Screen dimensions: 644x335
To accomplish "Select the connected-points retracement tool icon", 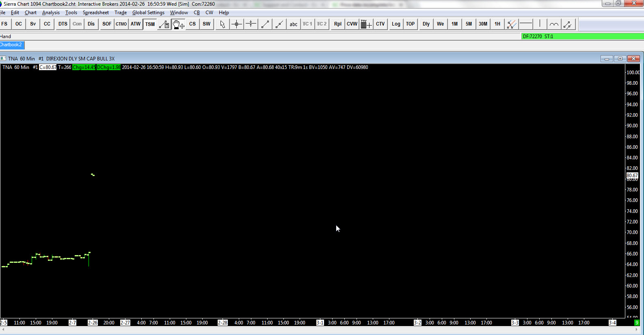I will coord(568,24).
